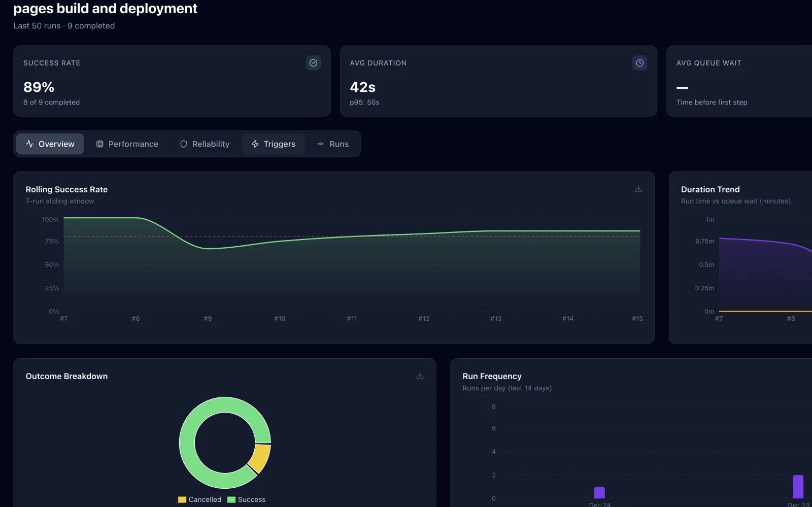Viewport: 812px width, 507px height.
Task: Click the #9 label on success rate axis
Action: [x=208, y=319]
